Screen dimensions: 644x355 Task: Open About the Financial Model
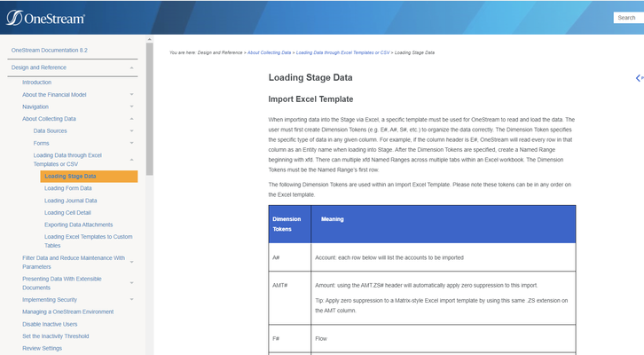(54, 94)
